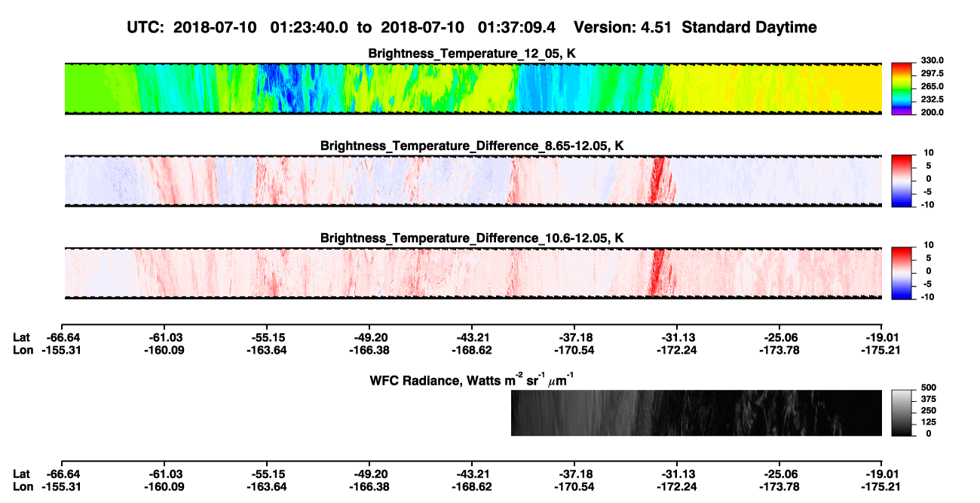This screenshot has width=980, height=503.
Task: Click the Brightness Temperature 12.05 image strip
Action: (x=473, y=88)
